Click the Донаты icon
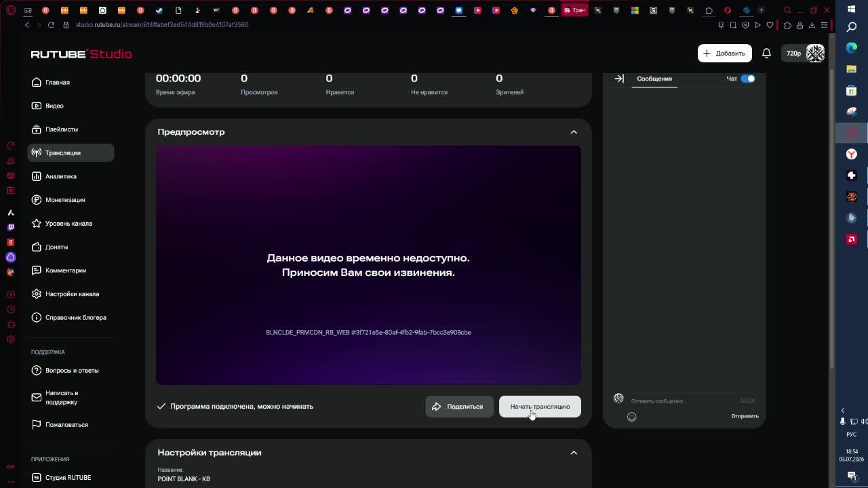 [37, 247]
